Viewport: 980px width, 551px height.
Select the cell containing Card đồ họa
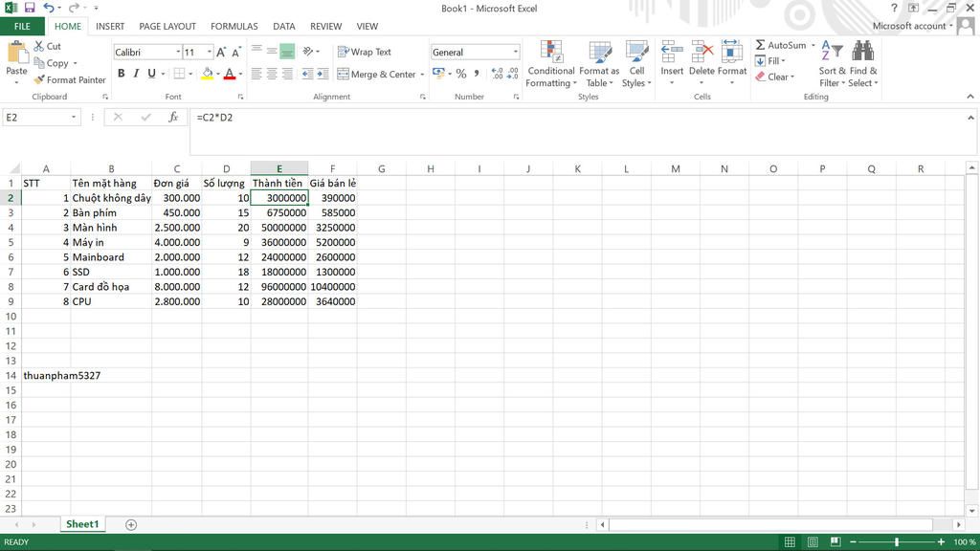[x=110, y=287]
